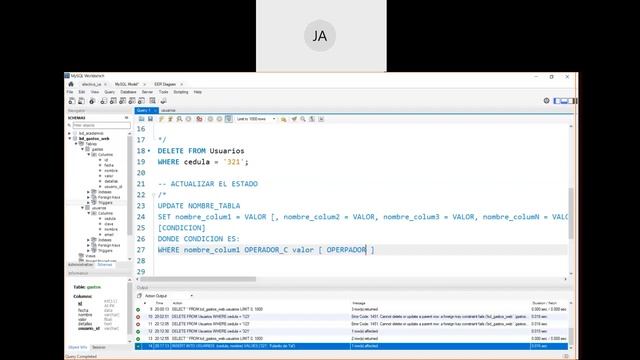
Task: Select the INSERT INTO USUARIOS output row
Action: click(351, 346)
